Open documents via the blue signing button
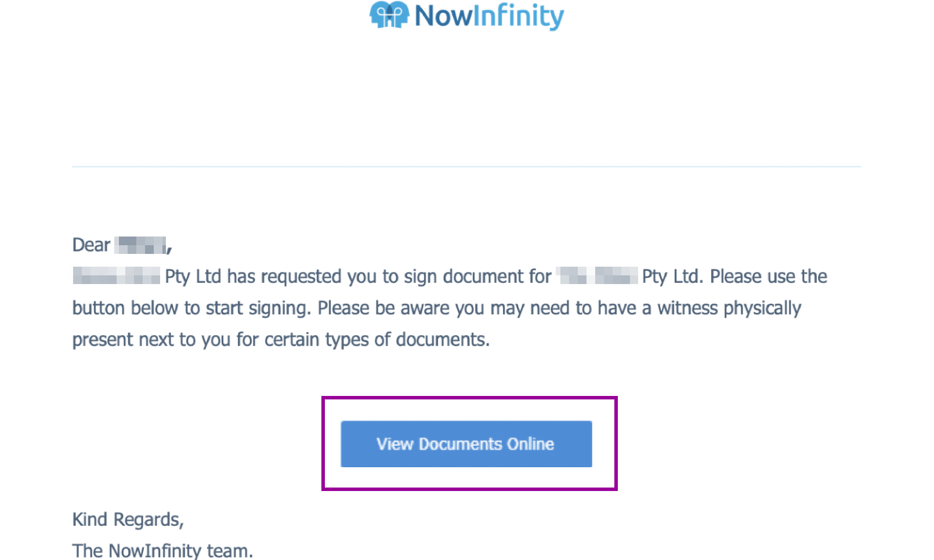 click(465, 444)
